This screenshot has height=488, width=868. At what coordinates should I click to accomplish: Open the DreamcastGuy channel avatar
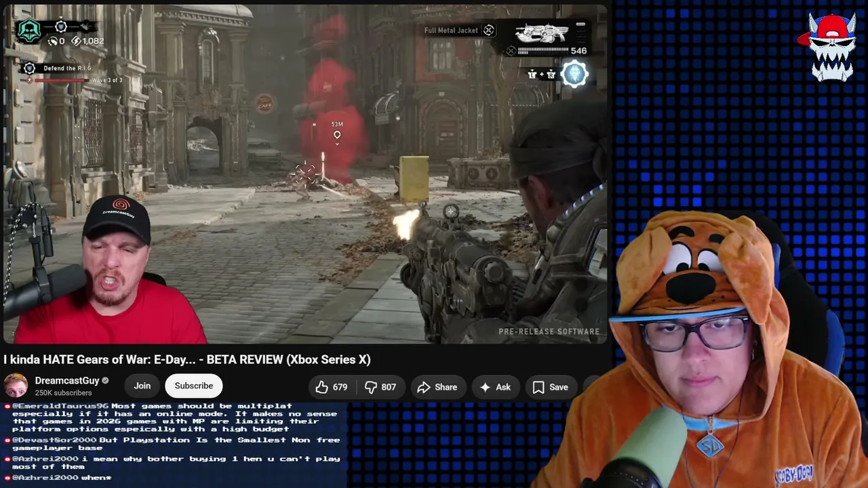tap(16, 386)
